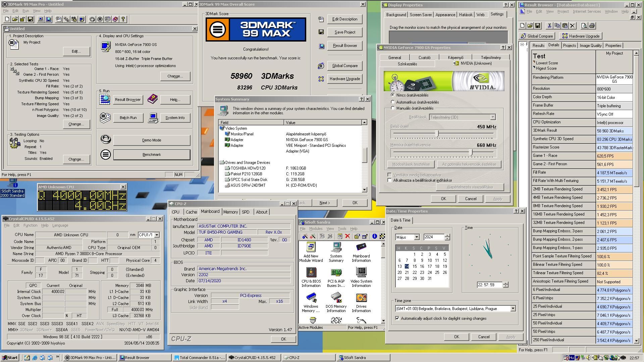Switch to the SPD tab in CPU-Z
Viewport: 644px width, 362px height.
[246, 212]
